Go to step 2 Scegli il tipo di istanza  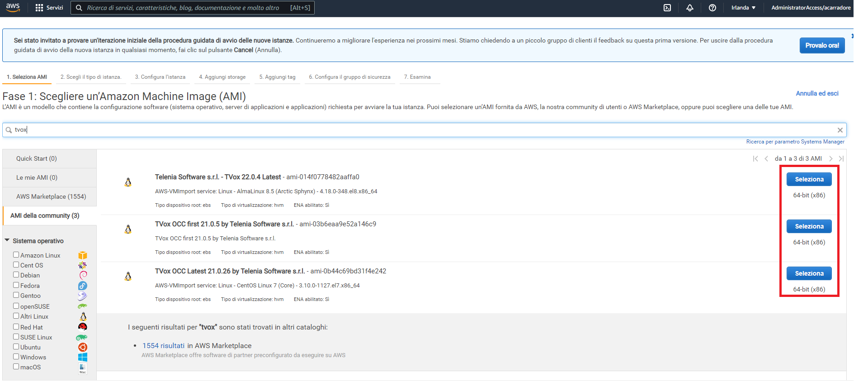point(91,77)
